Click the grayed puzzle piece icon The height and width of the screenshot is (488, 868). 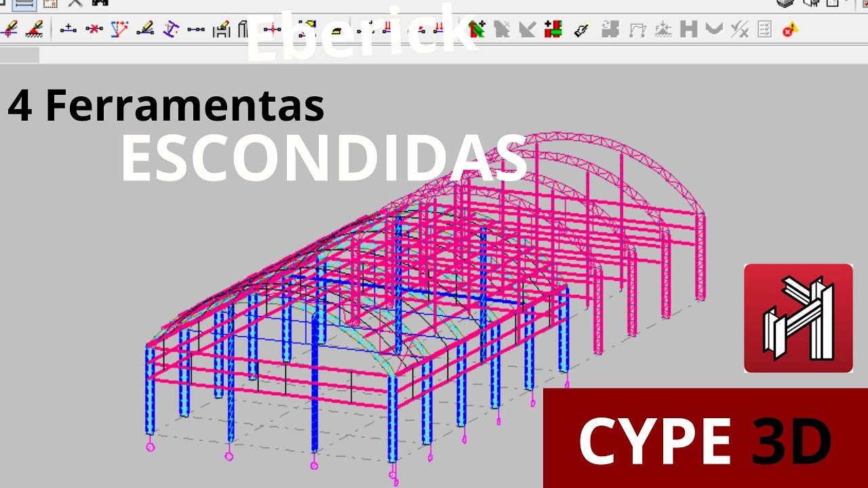pos(610,29)
